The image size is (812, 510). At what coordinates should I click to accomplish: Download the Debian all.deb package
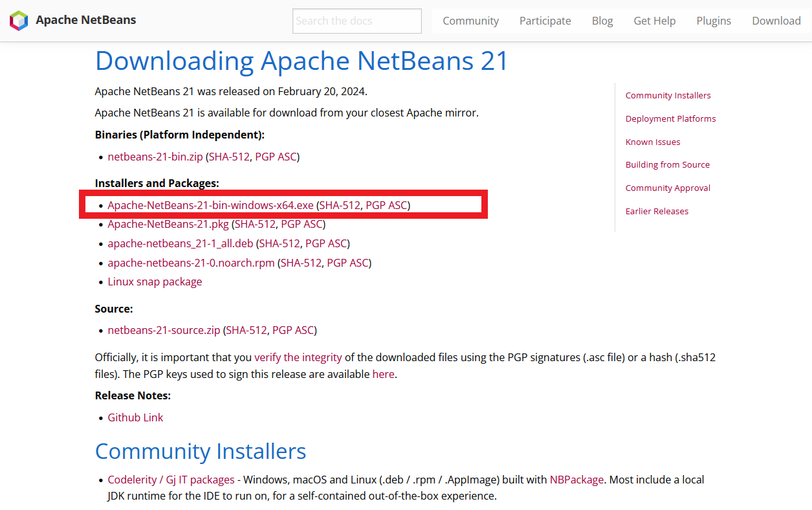(x=180, y=243)
